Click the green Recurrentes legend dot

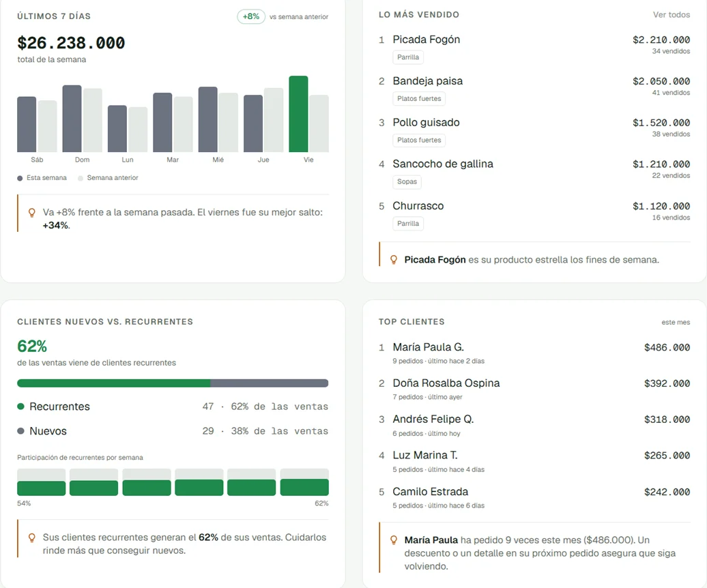tap(20, 407)
